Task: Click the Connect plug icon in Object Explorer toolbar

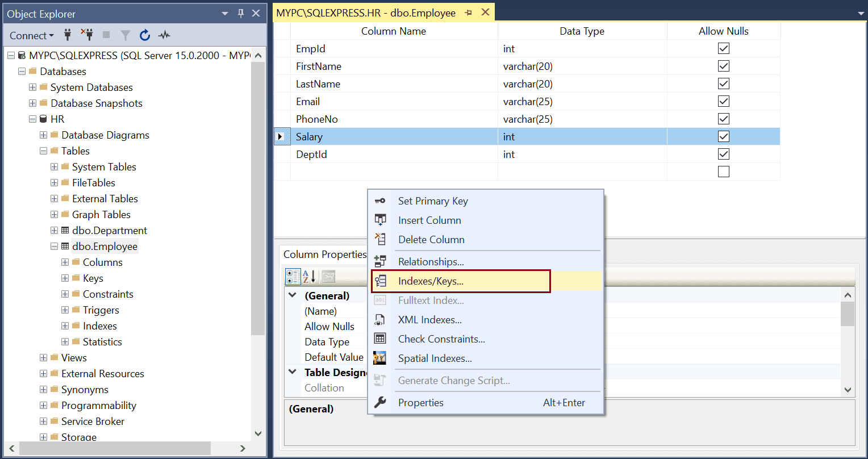Action: (68, 35)
